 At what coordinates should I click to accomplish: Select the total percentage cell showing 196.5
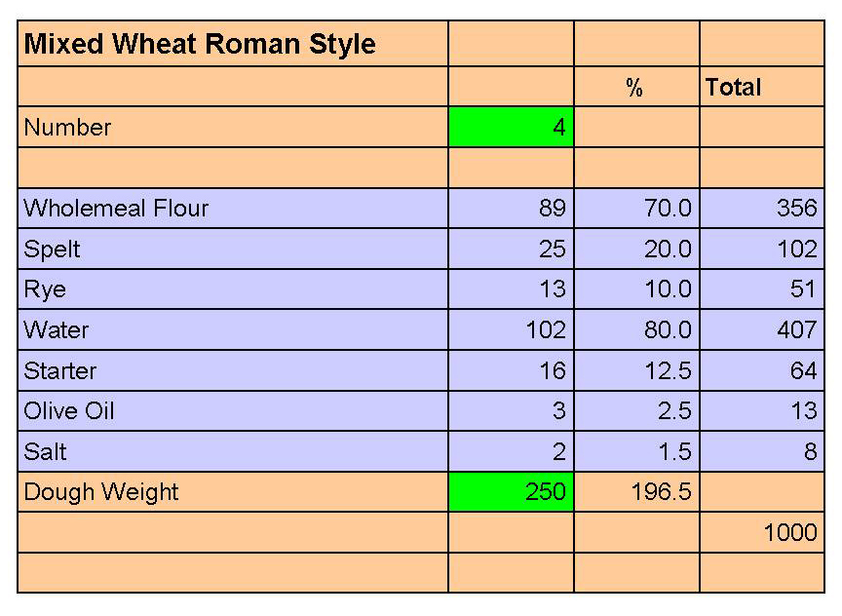click(636, 491)
